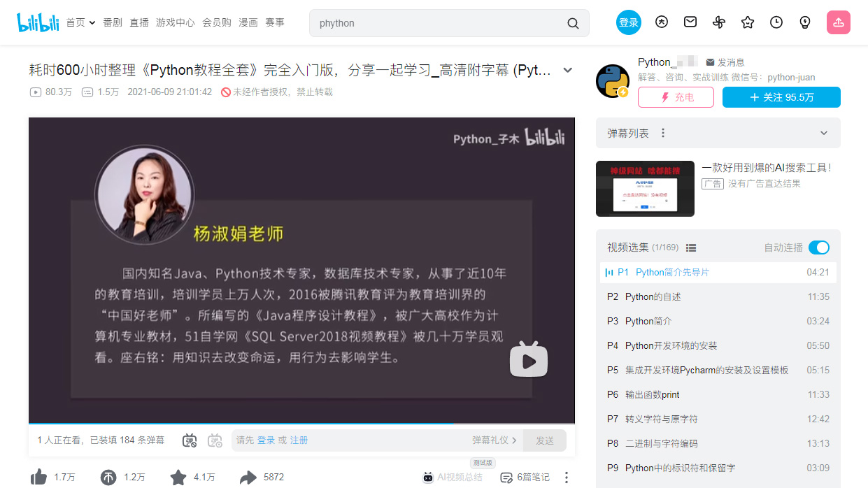Click the blue 关注 follow button
Viewport: 868px width, 488px height.
(x=781, y=97)
